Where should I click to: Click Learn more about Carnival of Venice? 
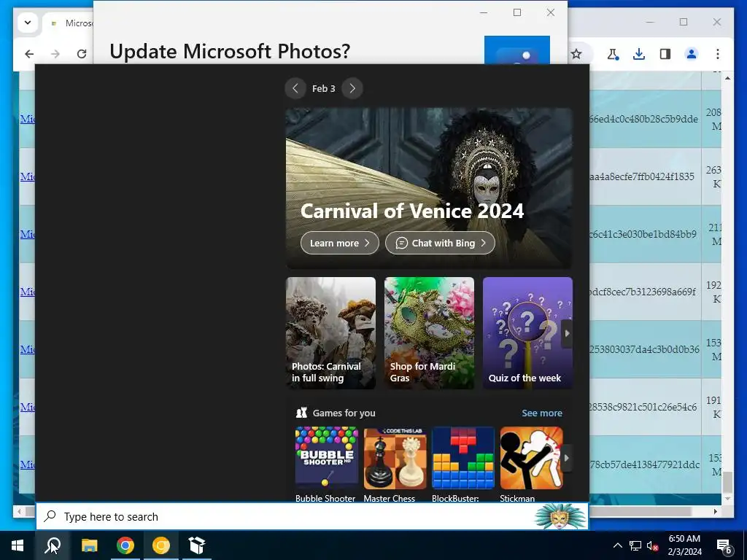pos(340,243)
